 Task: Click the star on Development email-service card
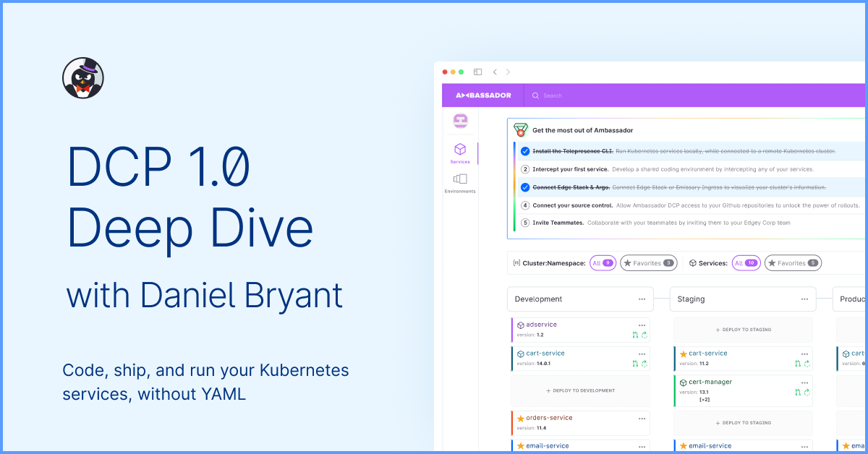pyautogui.click(x=520, y=446)
